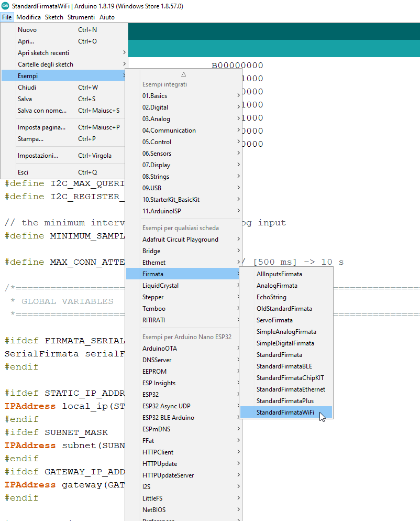Open the Modifica menu

coord(29,17)
